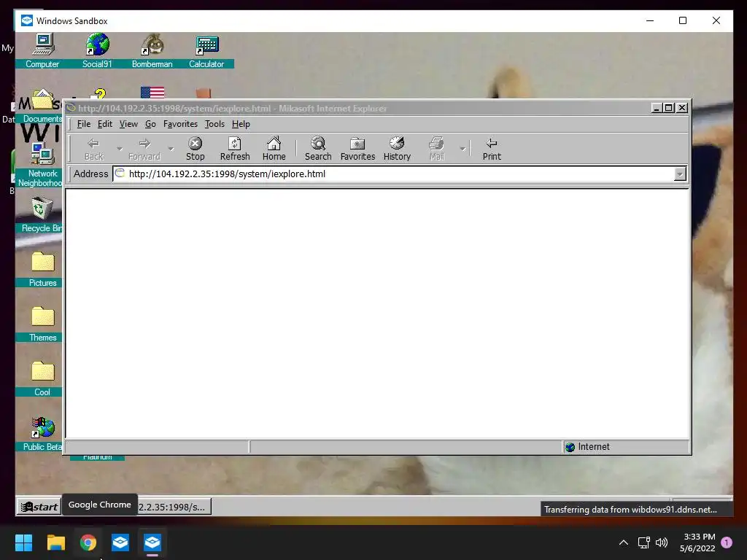
Task: Select the Bomberman desktop shortcut
Action: (152, 50)
